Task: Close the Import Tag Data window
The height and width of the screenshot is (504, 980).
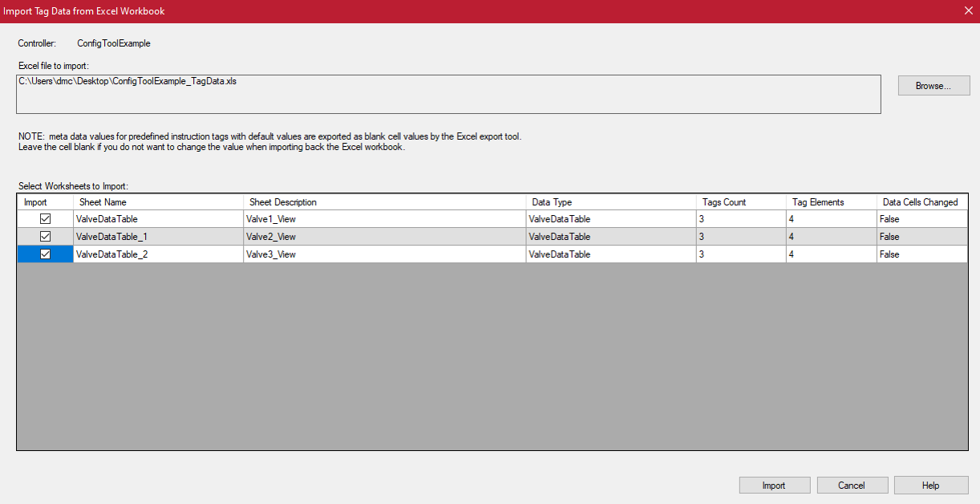Action: (x=968, y=11)
